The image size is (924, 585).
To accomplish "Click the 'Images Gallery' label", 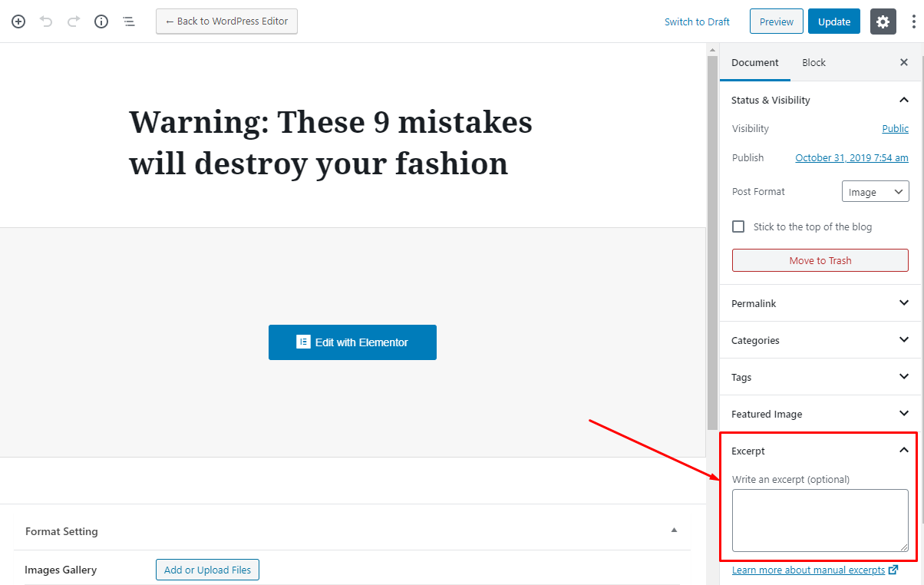I will point(61,570).
